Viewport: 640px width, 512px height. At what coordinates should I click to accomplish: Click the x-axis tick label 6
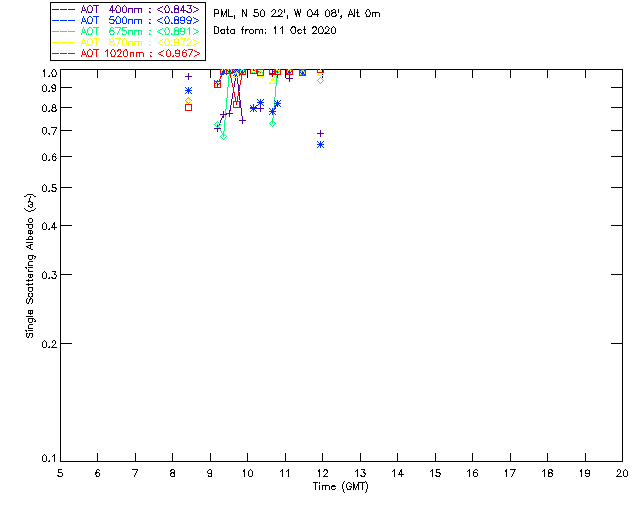pyautogui.click(x=98, y=473)
